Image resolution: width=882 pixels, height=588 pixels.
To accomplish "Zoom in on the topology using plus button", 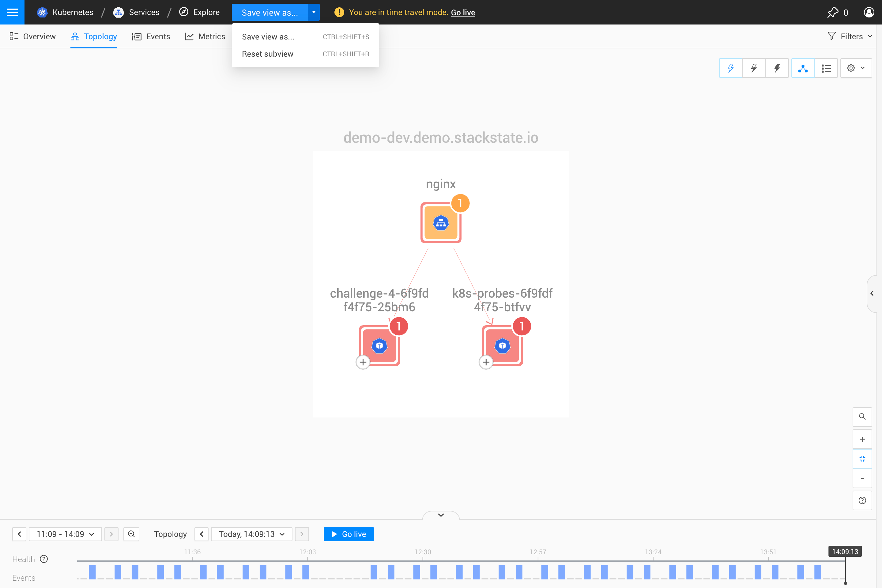I will tap(862, 439).
